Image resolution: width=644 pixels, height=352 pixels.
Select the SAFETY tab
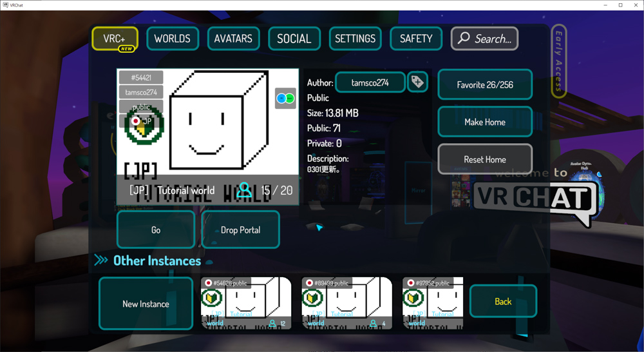[x=416, y=39]
